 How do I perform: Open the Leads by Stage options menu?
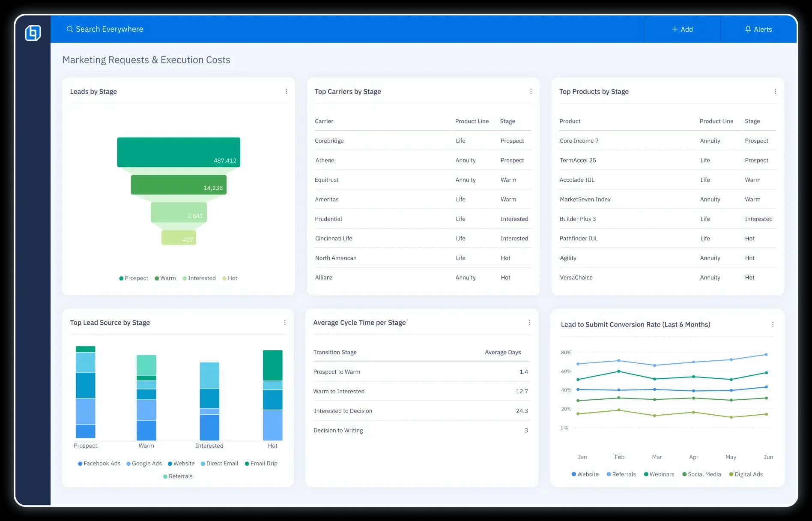[286, 91]
